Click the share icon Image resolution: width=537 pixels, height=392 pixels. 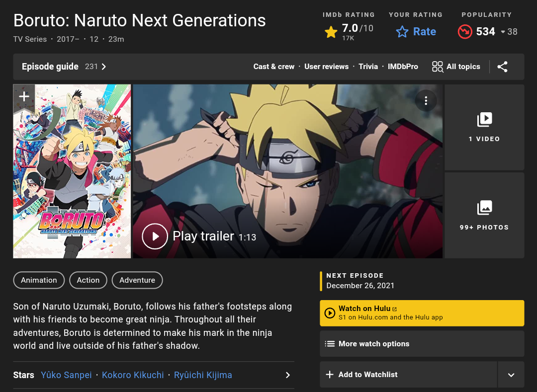pos(502,67)
